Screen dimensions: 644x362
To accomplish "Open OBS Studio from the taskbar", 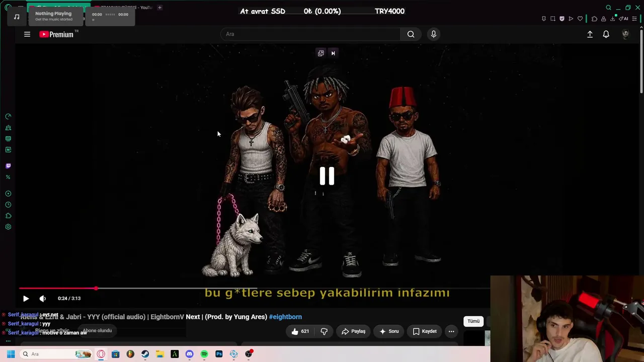I will click(249, 354).
